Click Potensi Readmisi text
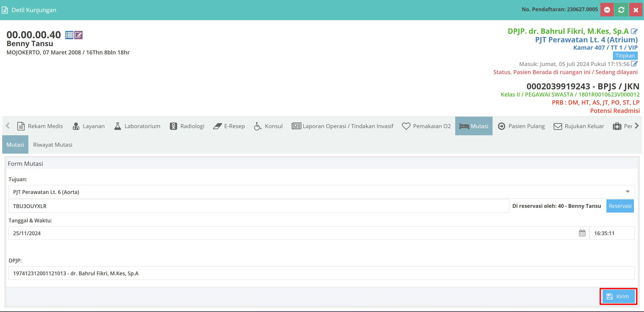 (x=615, y=110)
